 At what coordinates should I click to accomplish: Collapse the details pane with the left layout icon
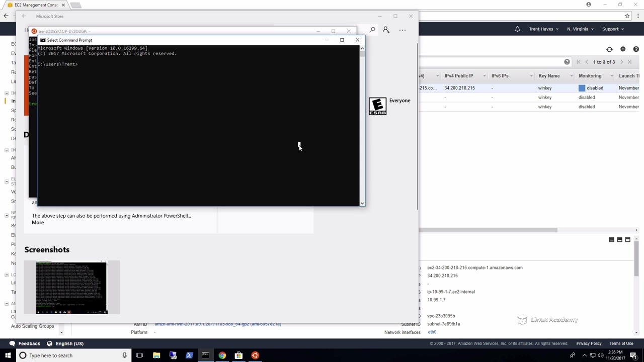click(x=612, y=240)
